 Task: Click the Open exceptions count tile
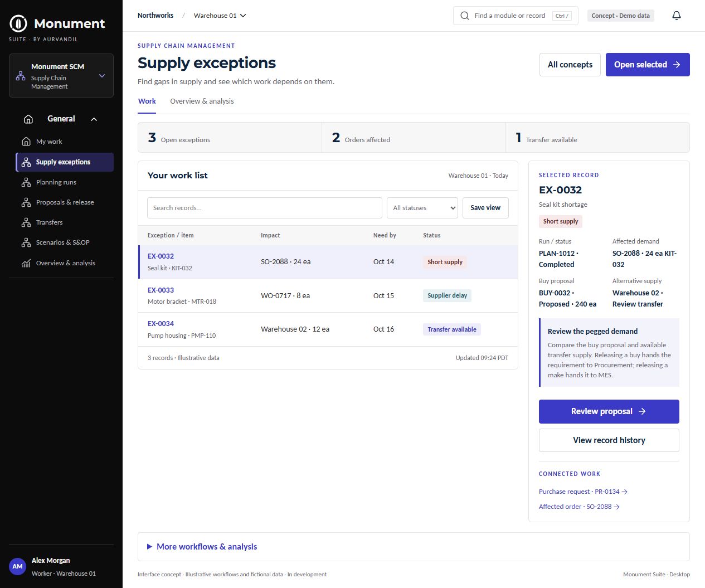pos(230,138)
